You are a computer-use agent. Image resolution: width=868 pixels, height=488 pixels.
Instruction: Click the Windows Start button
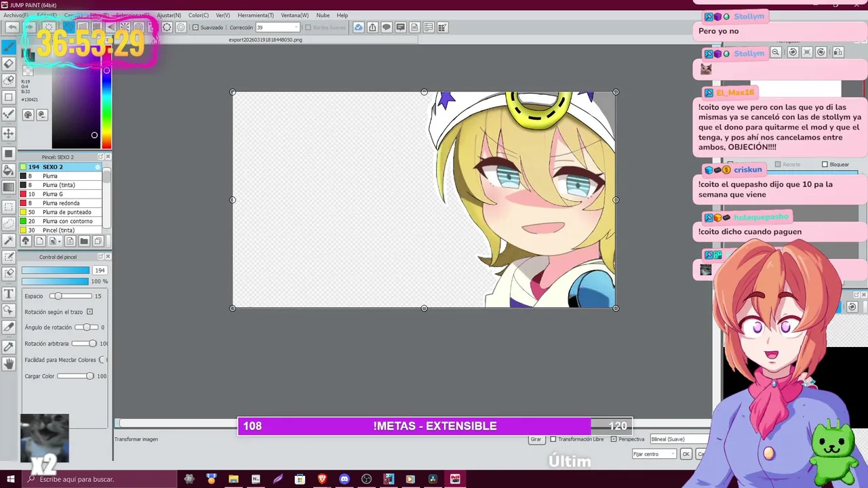click(x=10, y=479)
